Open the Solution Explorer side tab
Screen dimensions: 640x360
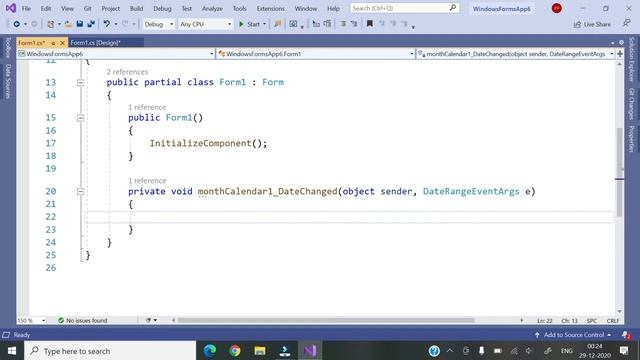[631, 60]
